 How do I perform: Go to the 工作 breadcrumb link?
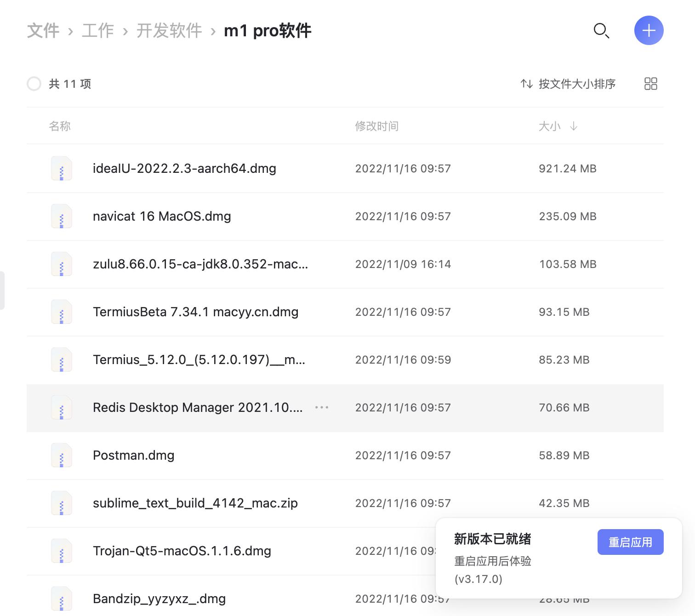[x=97, y=30]
